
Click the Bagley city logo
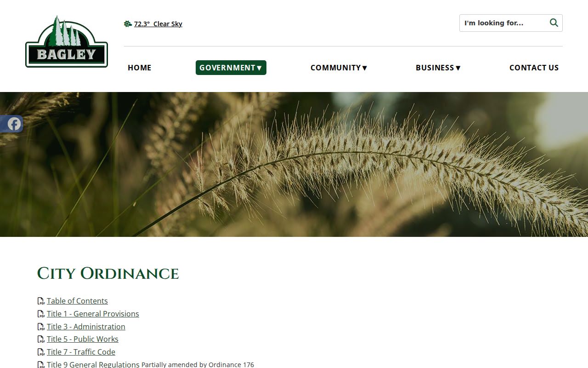(x=67, y=42)
